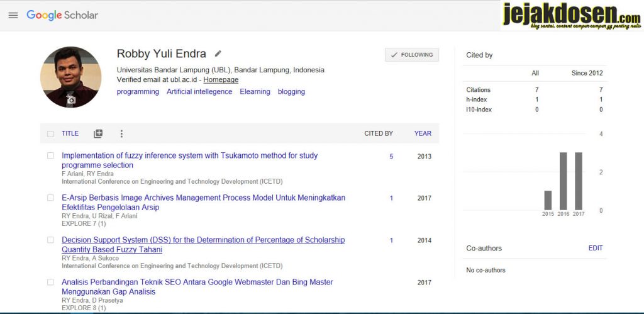Image resolution: width=644 pixels, height=314 pixels.
Task: Check the box for the E-Arsip article
Action: [50, 198]
